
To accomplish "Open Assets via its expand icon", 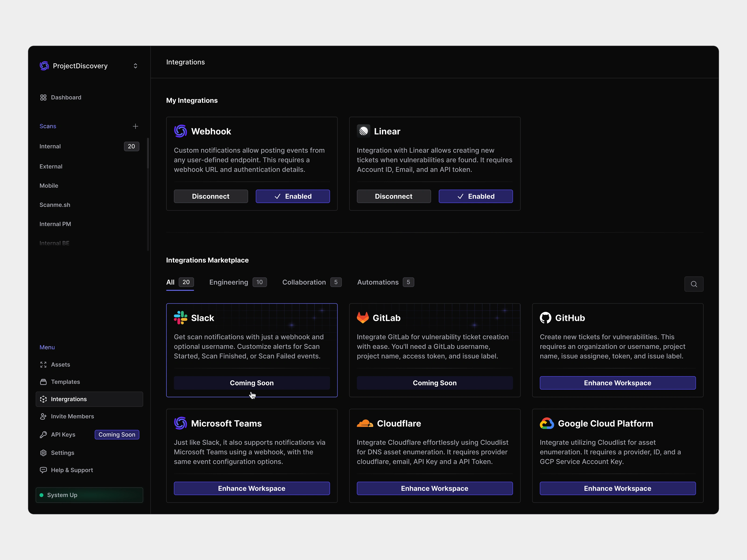I will (43, 364).
